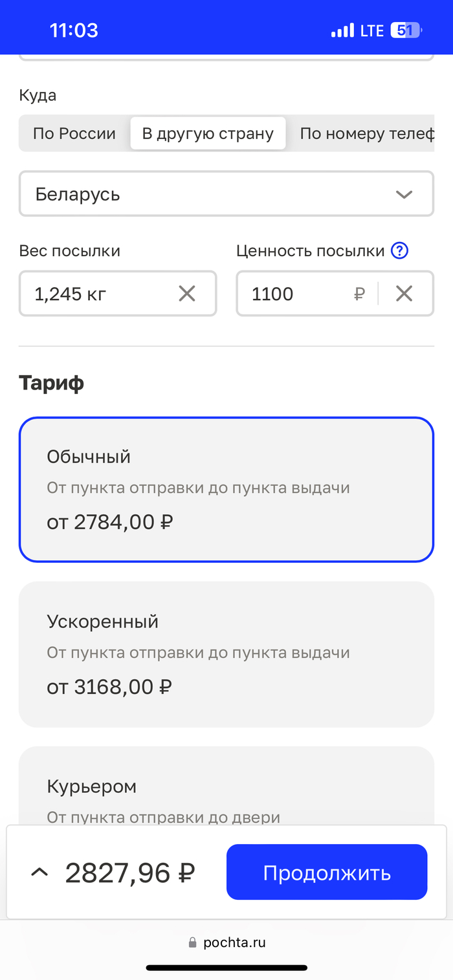The image size is (453, 980).
Task: Open the parcel value help tooltip
Action: pyautogui.click(x=400, y=251)
